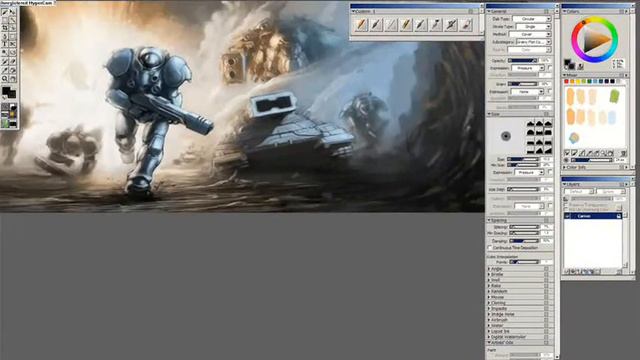Select the Layer Adjuster arrow tool

click(13, 12)
